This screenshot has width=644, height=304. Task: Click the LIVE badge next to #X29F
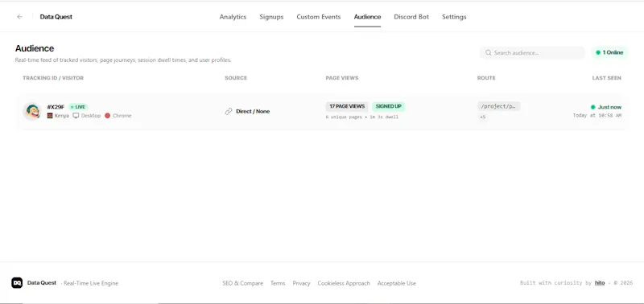tap(78, 107)
